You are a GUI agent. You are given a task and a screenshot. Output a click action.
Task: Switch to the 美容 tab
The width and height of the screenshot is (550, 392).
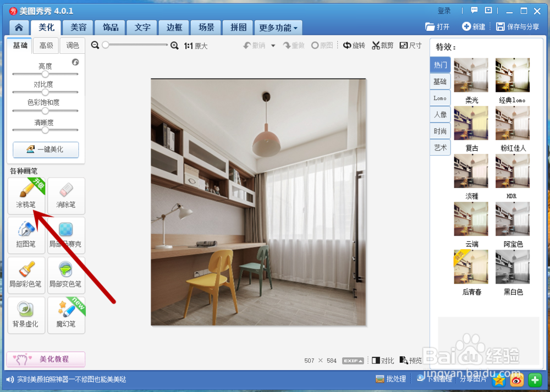click(x=78, y=27)
